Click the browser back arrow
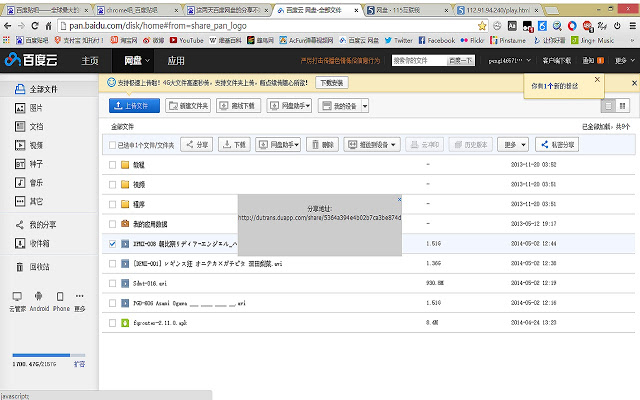This screenshot has width=640, height=400. (7, 26)
